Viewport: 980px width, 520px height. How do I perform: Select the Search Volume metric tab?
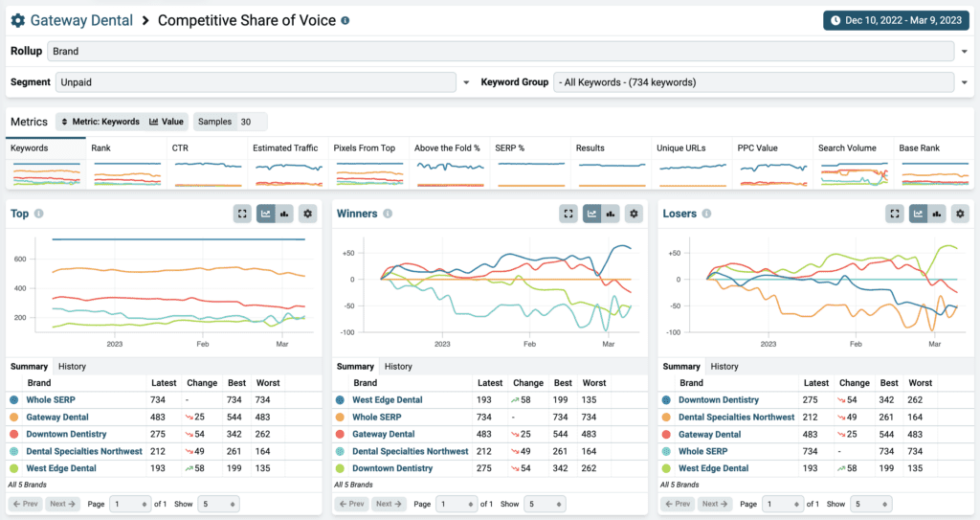854,163
